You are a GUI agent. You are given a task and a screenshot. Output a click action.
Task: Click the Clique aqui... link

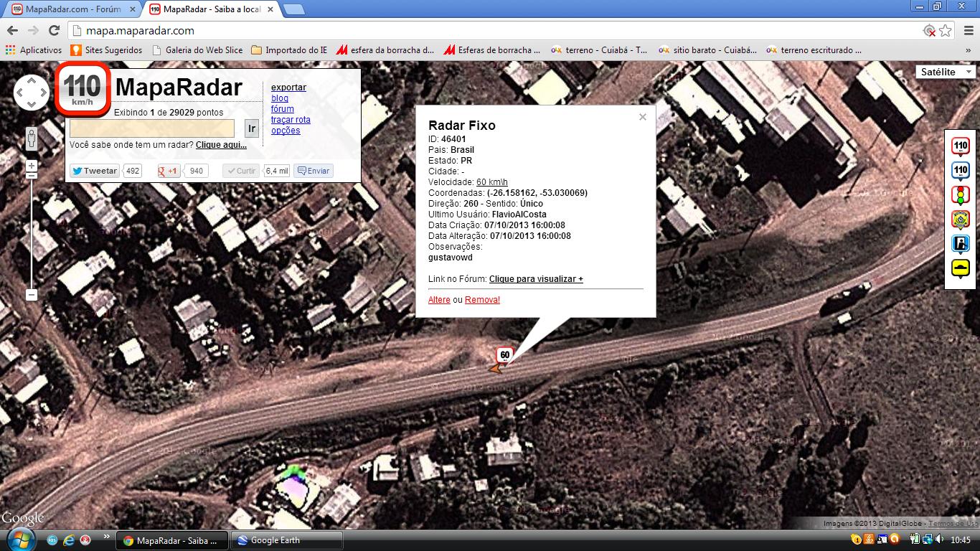(221, 145)
